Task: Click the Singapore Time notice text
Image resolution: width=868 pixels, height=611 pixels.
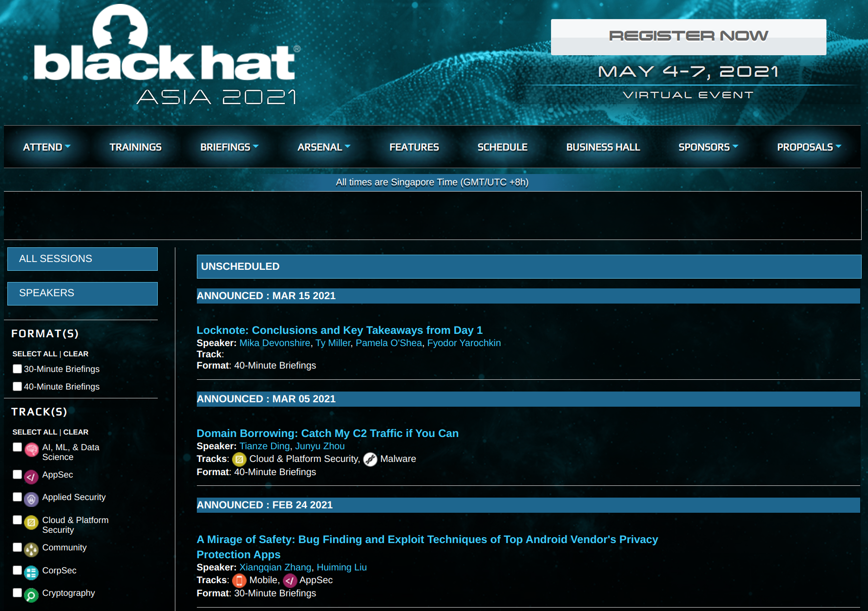Action: tap(432, 182)
